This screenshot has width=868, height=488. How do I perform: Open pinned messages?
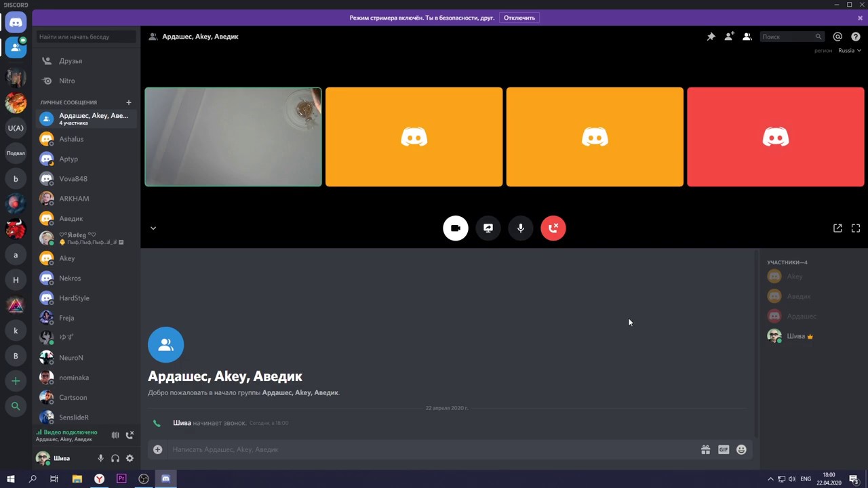[711, 37]
